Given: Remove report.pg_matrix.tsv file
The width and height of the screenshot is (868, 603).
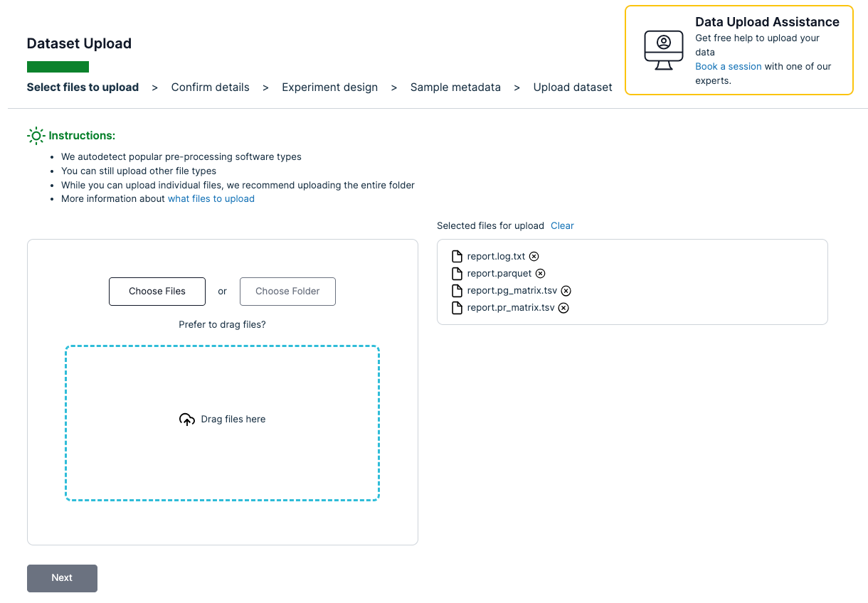Looking at the screenshot, I should point(566,291).
